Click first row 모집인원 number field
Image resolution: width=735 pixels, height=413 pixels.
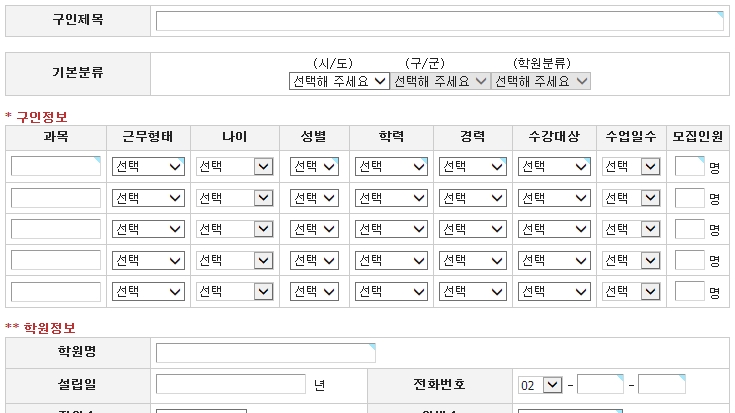689,166
